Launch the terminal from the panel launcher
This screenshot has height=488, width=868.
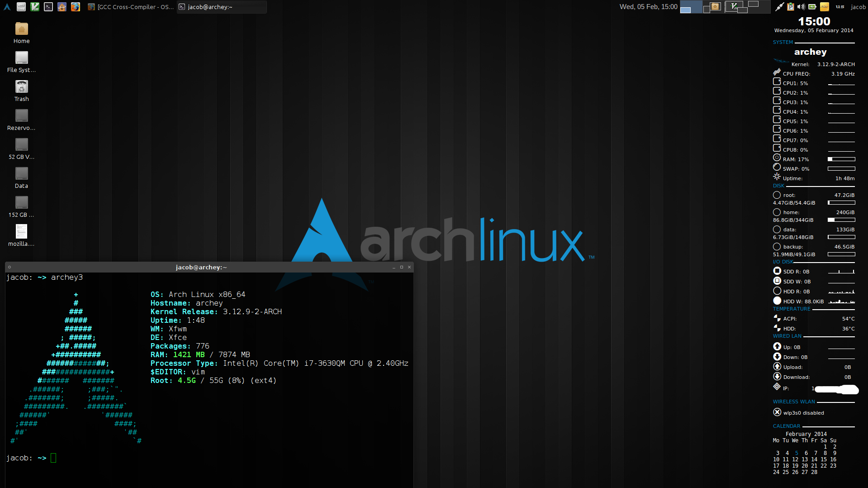[48, 7]
